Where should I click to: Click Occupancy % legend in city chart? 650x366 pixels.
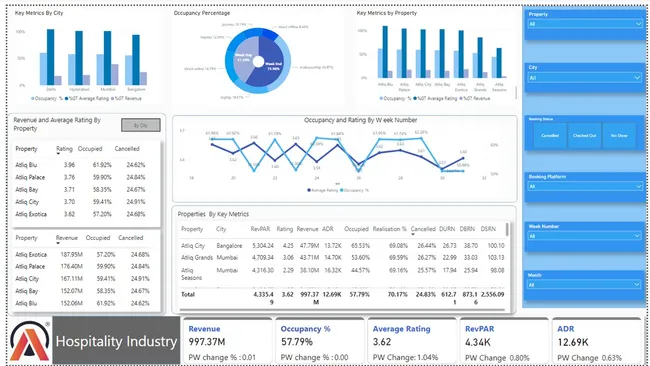[46, 99]
